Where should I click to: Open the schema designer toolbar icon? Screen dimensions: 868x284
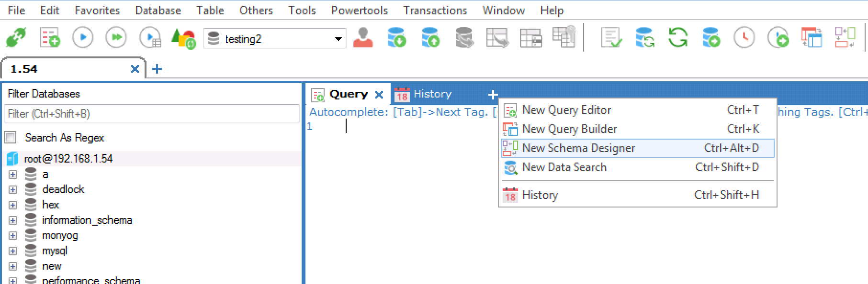point(845,37)
